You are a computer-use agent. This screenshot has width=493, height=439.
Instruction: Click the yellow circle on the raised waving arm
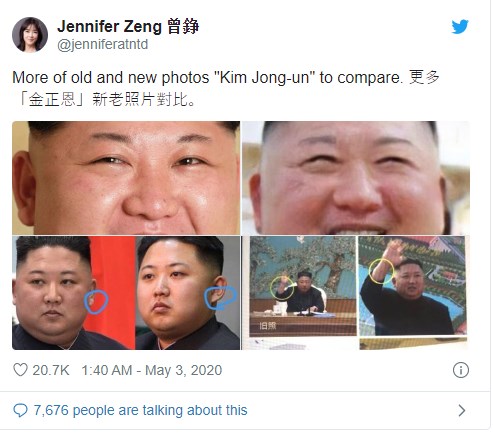pyautogui.click(x=381, y=271)
